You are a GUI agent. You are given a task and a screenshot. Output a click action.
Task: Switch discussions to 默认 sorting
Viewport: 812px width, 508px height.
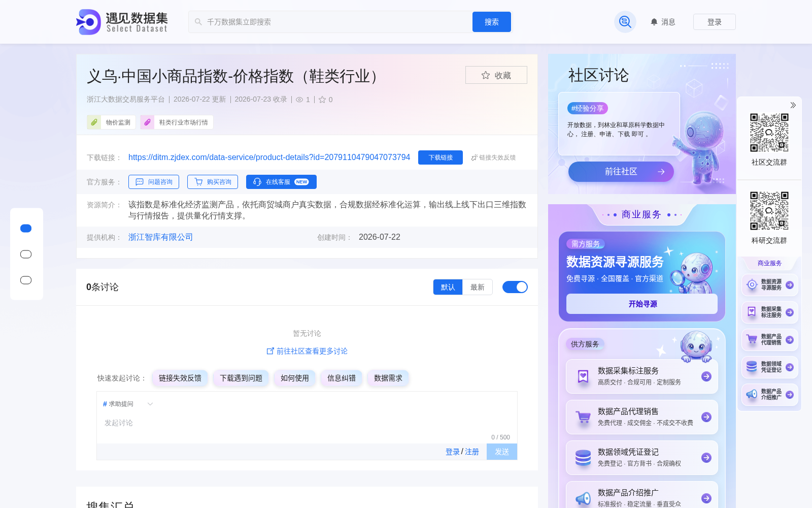448,287
